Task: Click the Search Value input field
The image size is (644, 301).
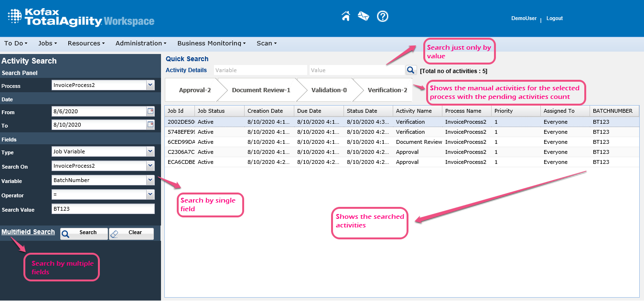Action: [103, 209]
